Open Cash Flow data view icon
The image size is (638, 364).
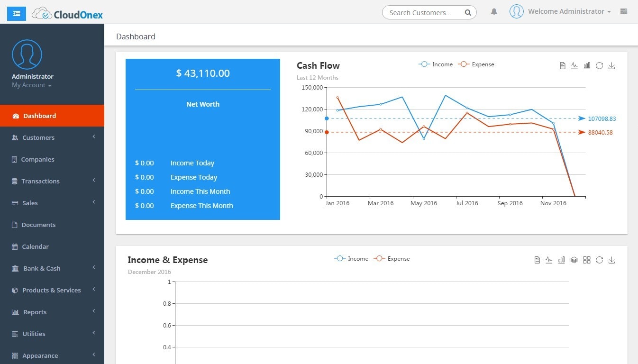(x=563, y=66)
